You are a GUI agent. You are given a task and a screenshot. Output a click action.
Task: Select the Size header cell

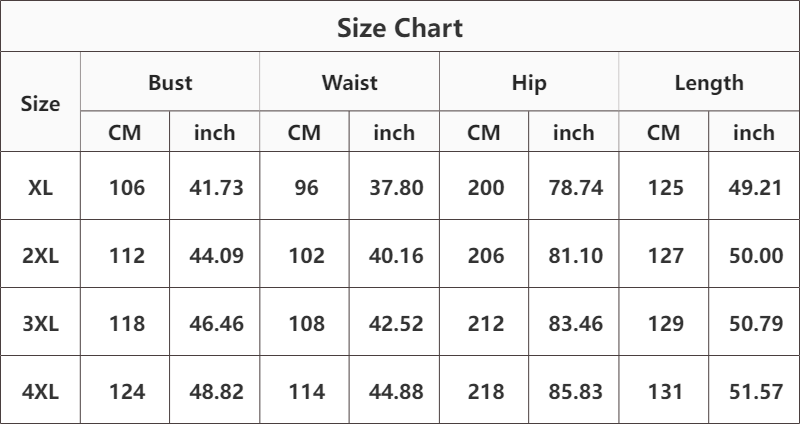pyautogui.click(x=40, y=104)
